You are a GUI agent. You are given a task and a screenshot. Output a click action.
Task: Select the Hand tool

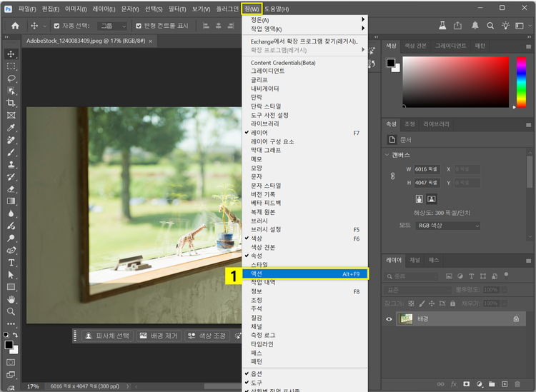(x=11, y=299)
